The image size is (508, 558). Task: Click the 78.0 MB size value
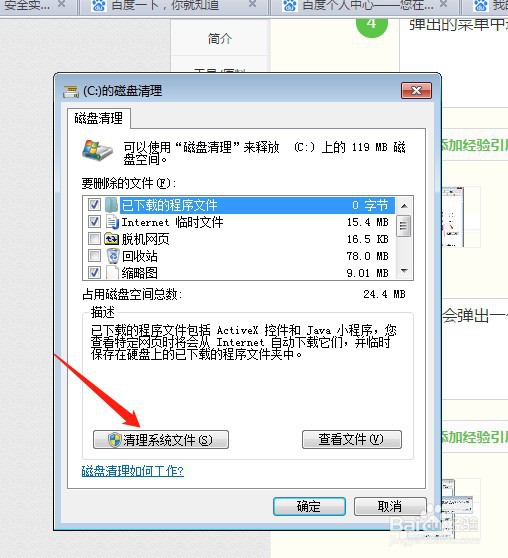coord(368,256)
